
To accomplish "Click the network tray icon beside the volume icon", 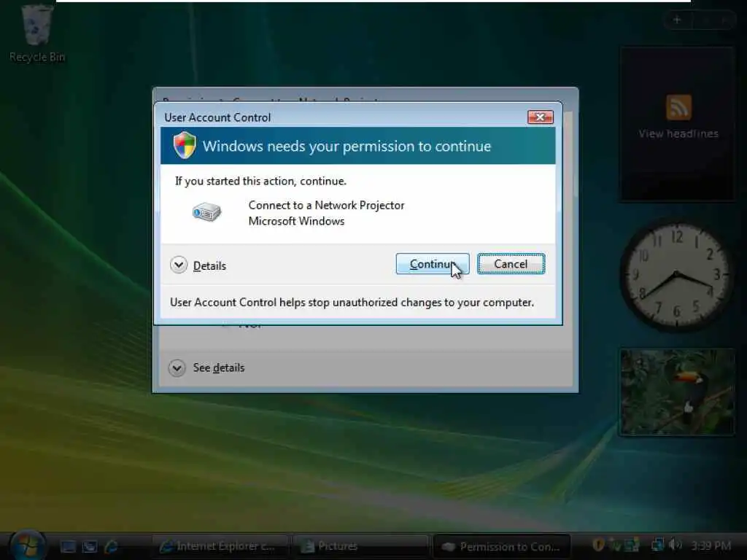I will (x=657, y=544).
